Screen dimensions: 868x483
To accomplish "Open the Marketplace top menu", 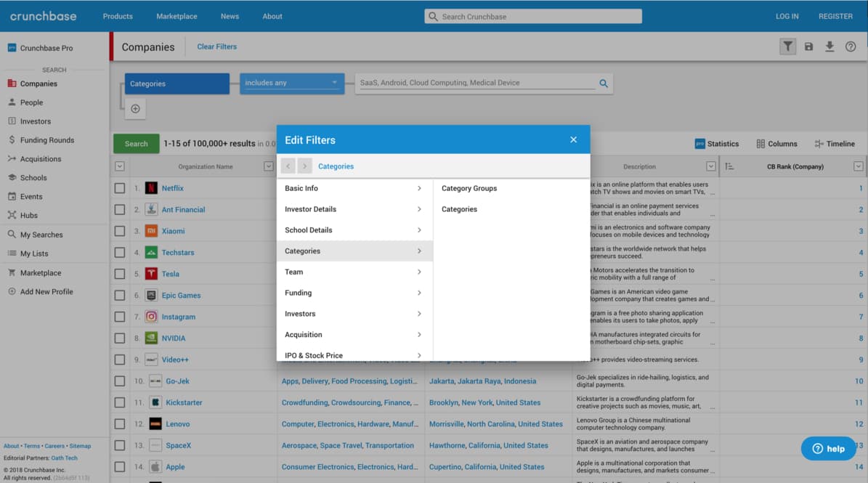I will point(177,16).
